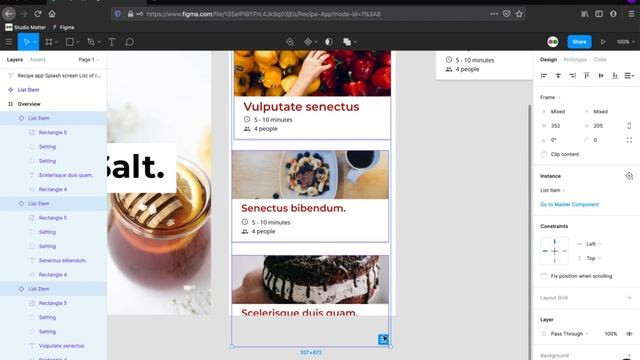
Task: Click the Reset Instance icon in toolbar
Action: point(289,42)
